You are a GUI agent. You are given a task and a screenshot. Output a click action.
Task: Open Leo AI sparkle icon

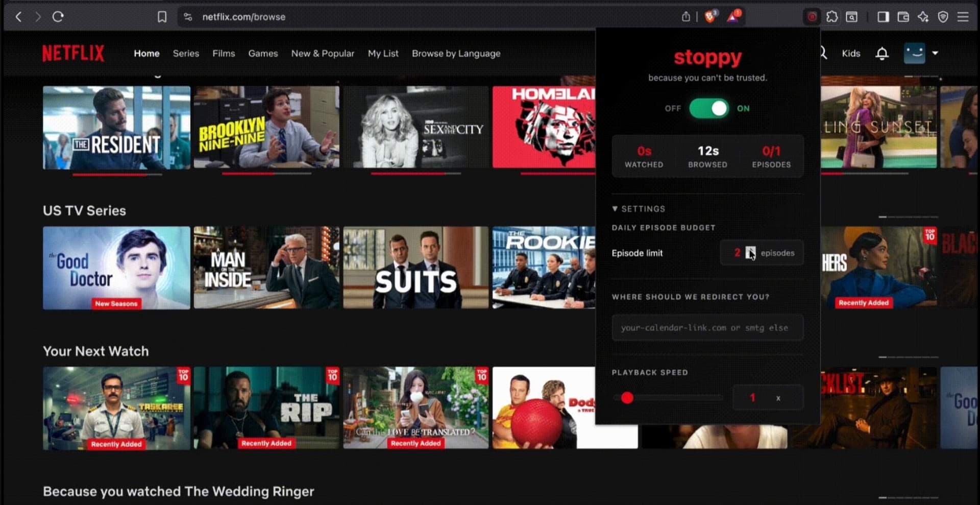click(x=923, y=17)
